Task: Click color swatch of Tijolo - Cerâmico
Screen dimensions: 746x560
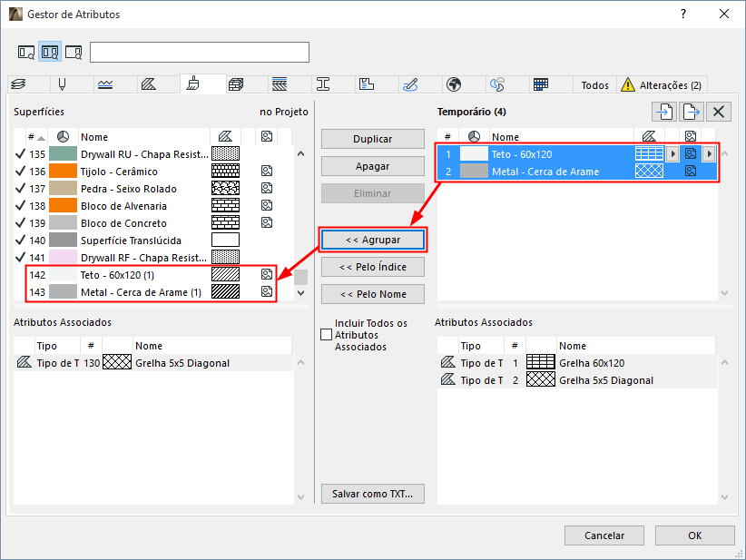Action: pos(63,172)
